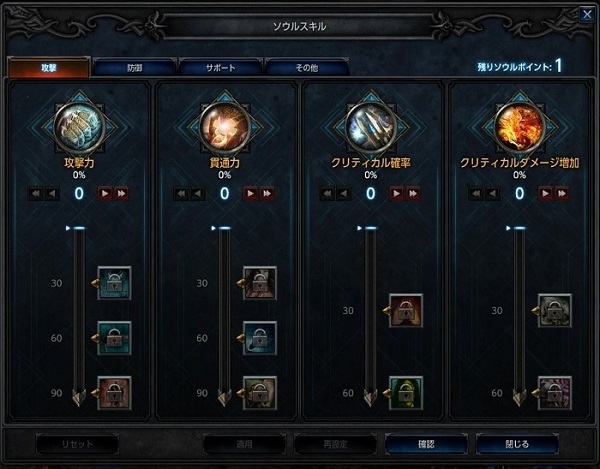Click locked level 60 貫通力 skill
Image resolution: width=600 pixels, height=469 pixels.
[260, 338]
